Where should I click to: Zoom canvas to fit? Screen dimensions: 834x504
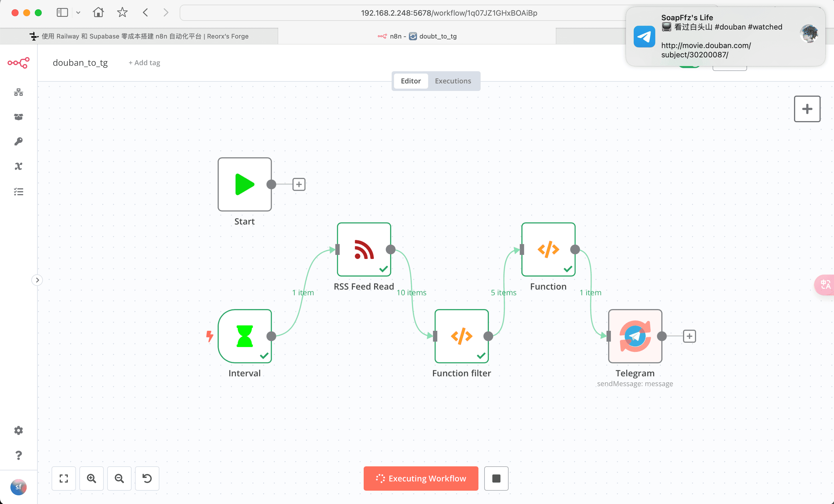click(x=64, y=478)
